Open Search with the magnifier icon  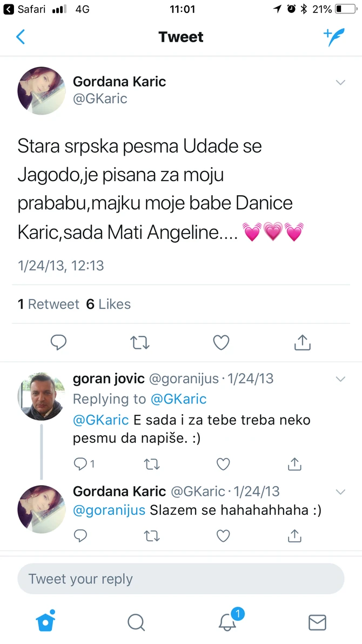tap(136, 622)
